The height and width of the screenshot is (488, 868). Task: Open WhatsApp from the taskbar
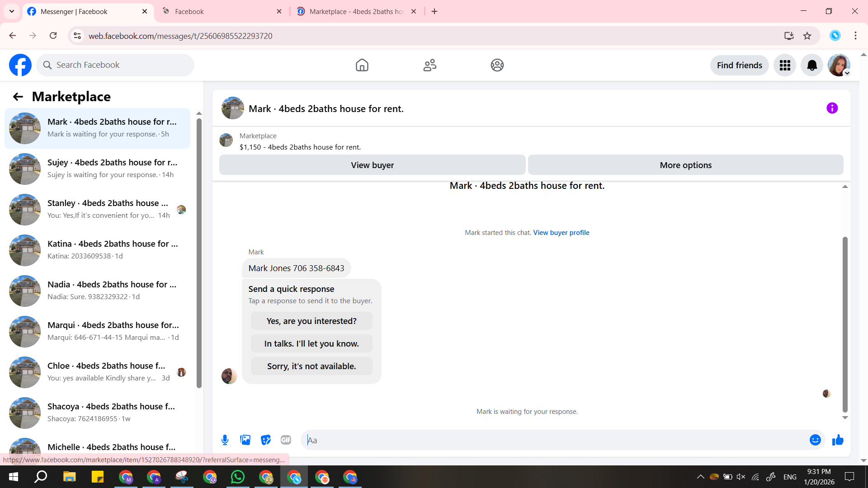238,477
